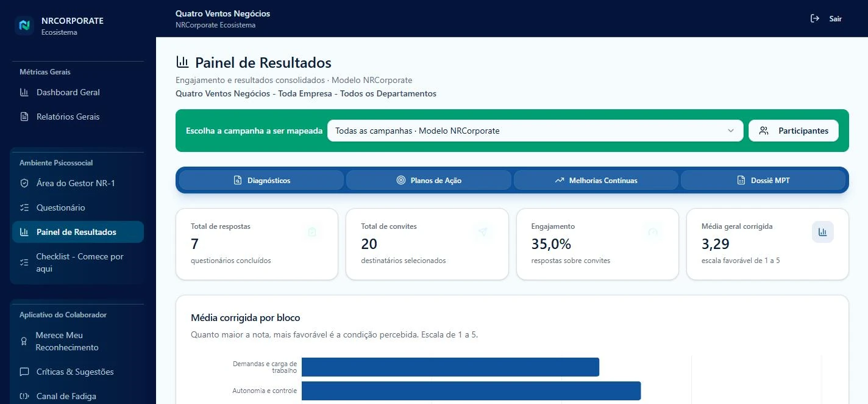Click the Demandas e carga de trabalho bar
Image resolution: width=868 pixels, height=404 pixels.
(x=450, y=367)
